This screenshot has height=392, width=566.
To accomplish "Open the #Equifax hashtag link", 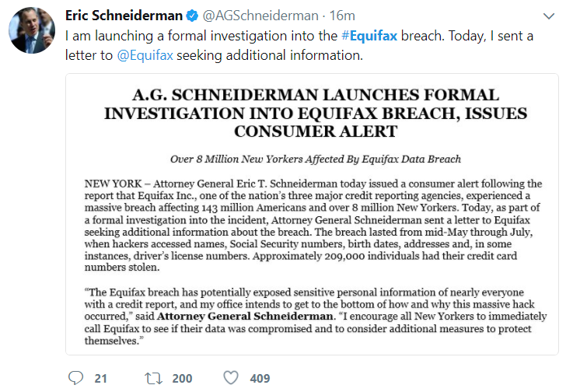I will [369, 36].
